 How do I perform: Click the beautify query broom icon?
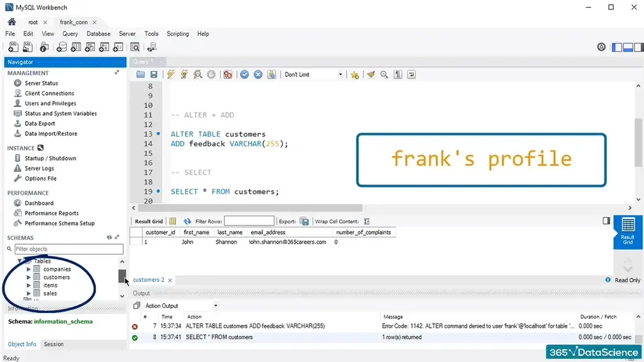click(371, 74)
